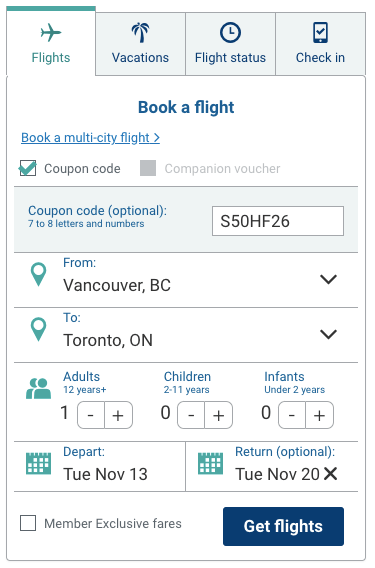Image resolution: width=375 pixels, height=568 pixels.
Task: Click the To location pin icon
Action: pos(38,330)
